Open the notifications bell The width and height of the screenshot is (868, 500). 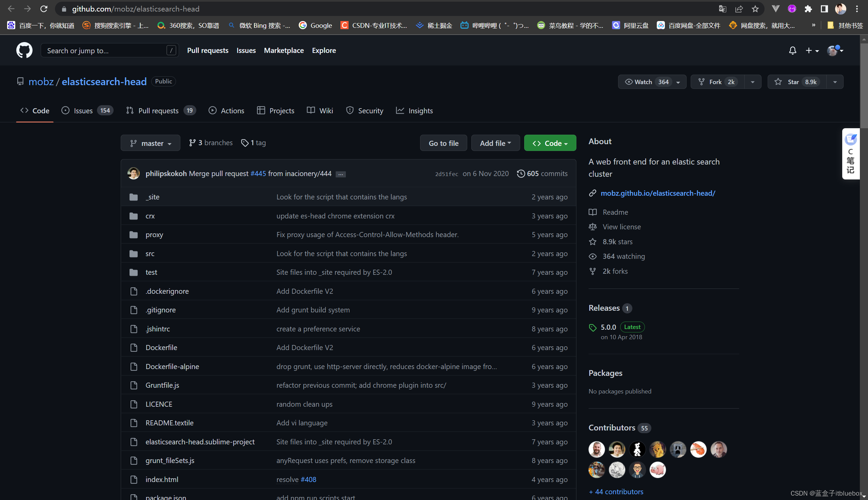click(792, 51)
